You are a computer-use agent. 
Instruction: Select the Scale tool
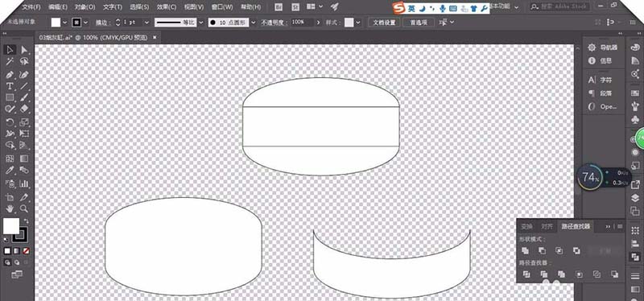point(24,122)
